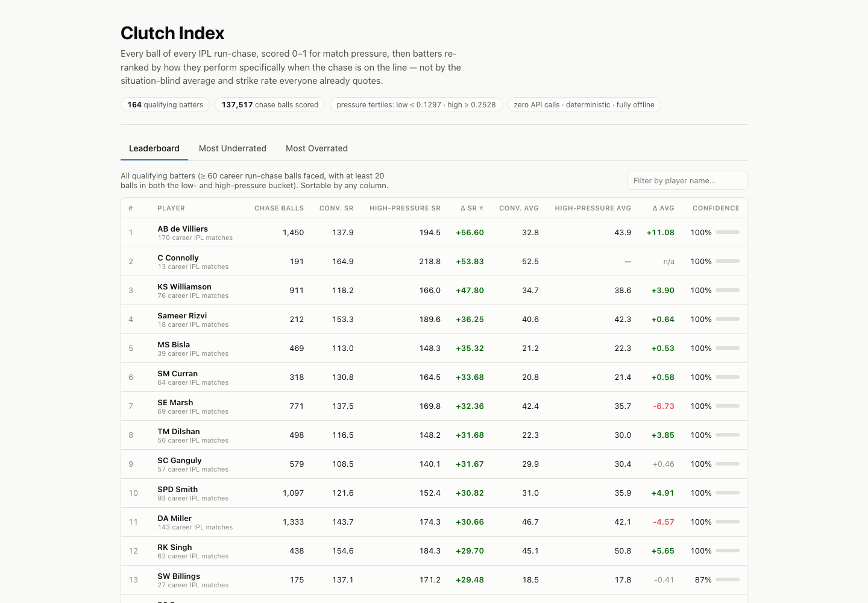868x603 pixels.
Task: Switch to the Most Underrated tab
Action: [x=233, y=148]
